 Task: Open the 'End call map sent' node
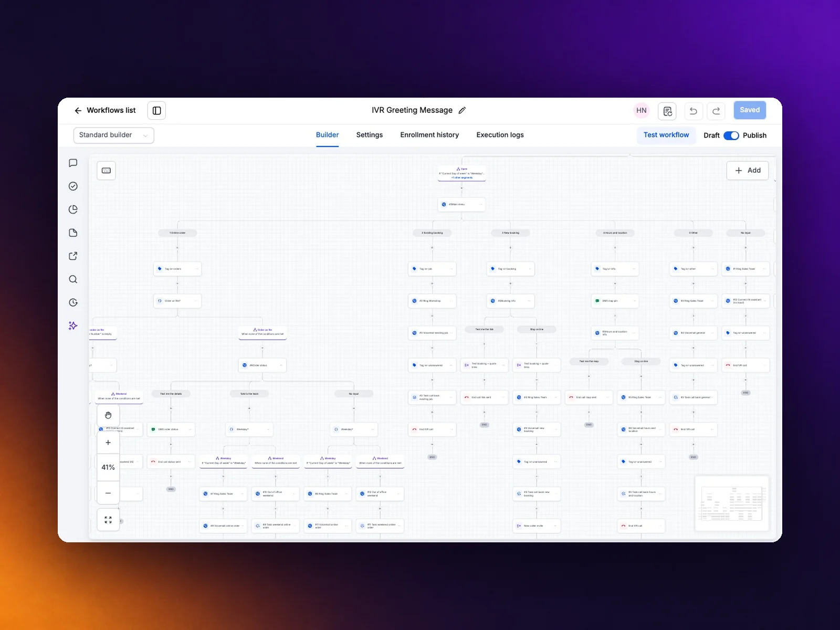(x=589, y=397)
